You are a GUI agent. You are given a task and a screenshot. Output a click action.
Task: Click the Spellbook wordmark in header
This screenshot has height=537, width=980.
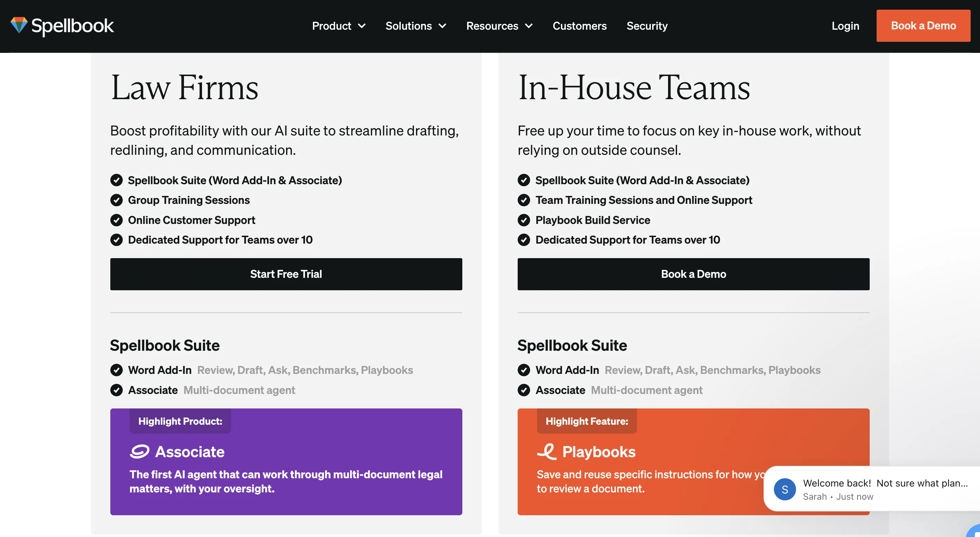(72, 26)
